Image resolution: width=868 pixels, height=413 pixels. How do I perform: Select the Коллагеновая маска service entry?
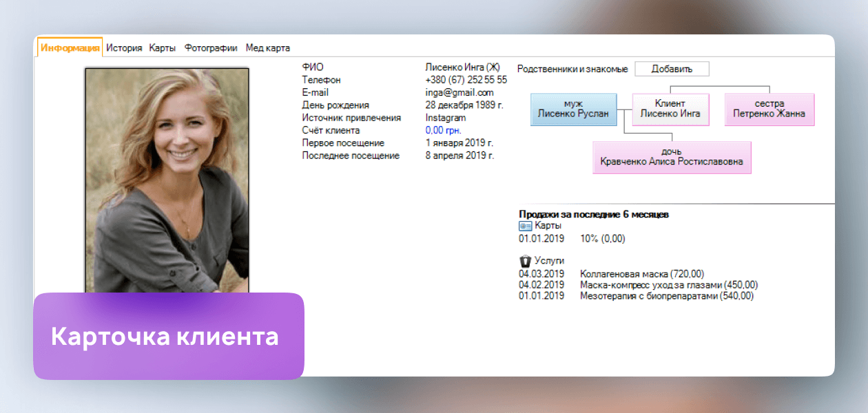pyautogui.click(x=642, y=274)
